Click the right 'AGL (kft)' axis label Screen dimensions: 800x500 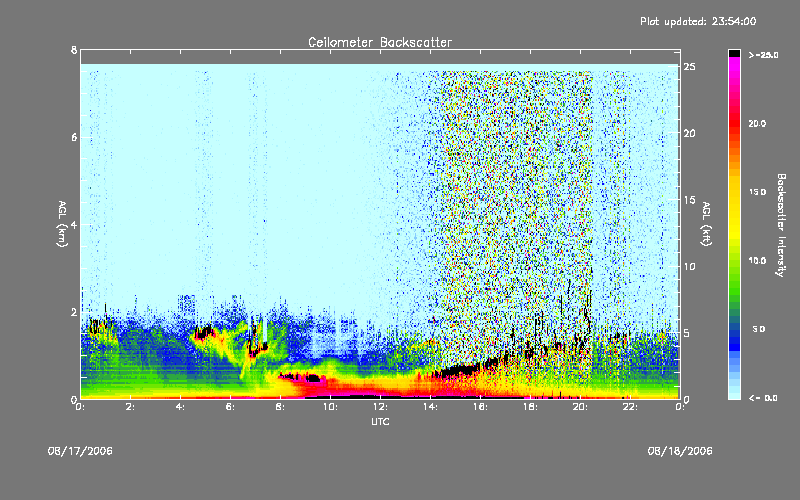(x=706, y=224)
